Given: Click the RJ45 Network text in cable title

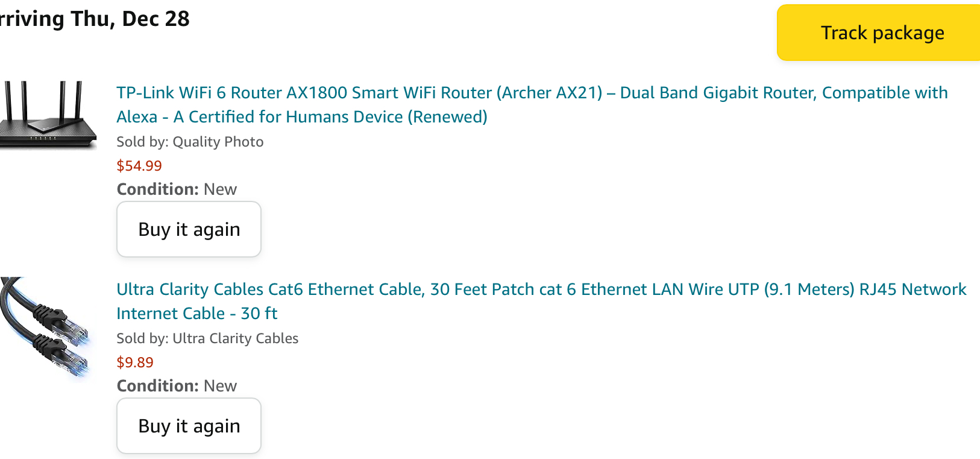Looking at the screenshot, I should [912, 290].
